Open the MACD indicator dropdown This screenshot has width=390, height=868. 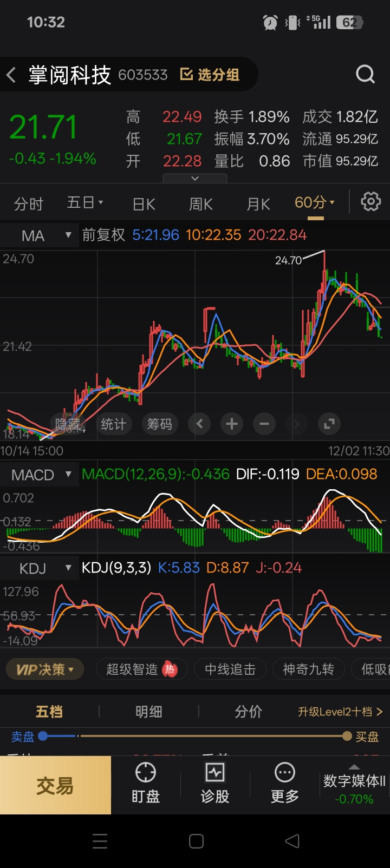(40, 475)
